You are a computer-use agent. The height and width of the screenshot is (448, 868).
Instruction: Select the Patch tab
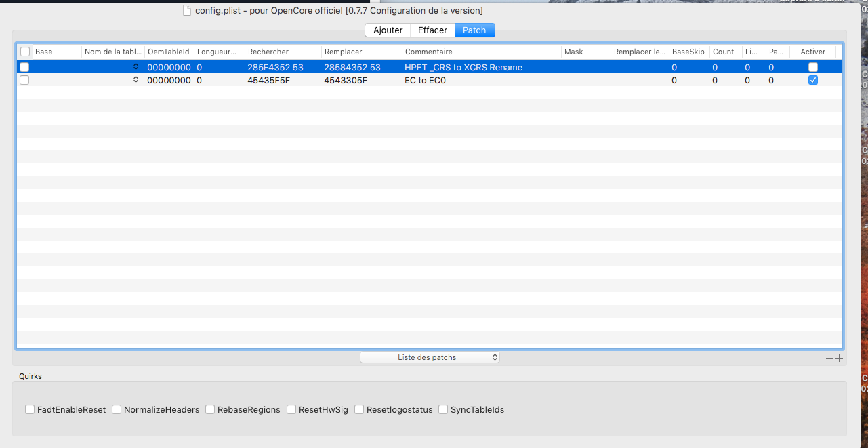(474, 30)
